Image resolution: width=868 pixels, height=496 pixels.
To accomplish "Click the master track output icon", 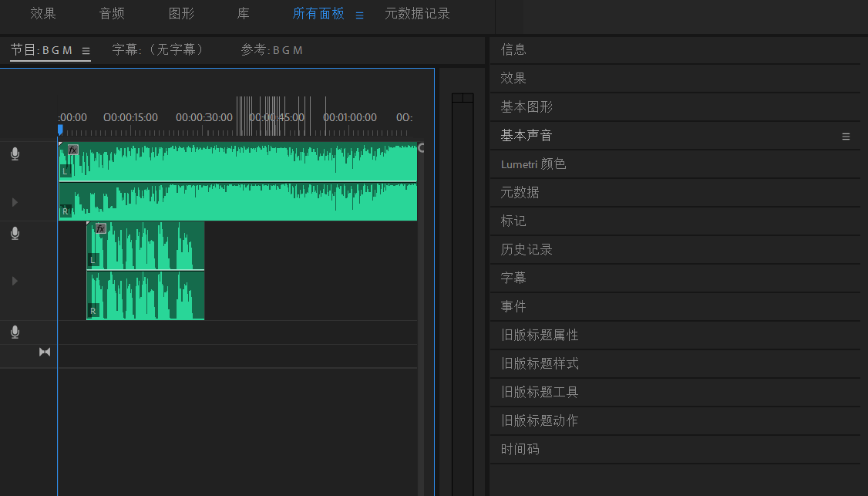I will (45, 352).
